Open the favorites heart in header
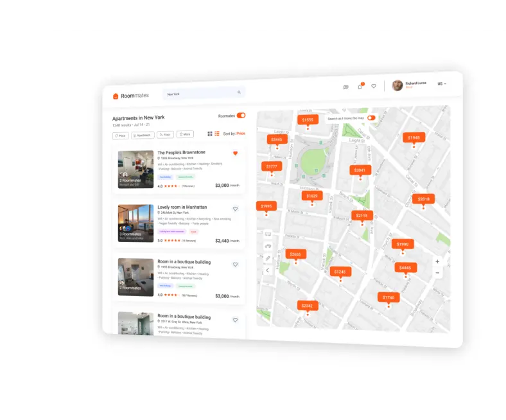Viewport: 506px width, 420px height. (374, 86)
